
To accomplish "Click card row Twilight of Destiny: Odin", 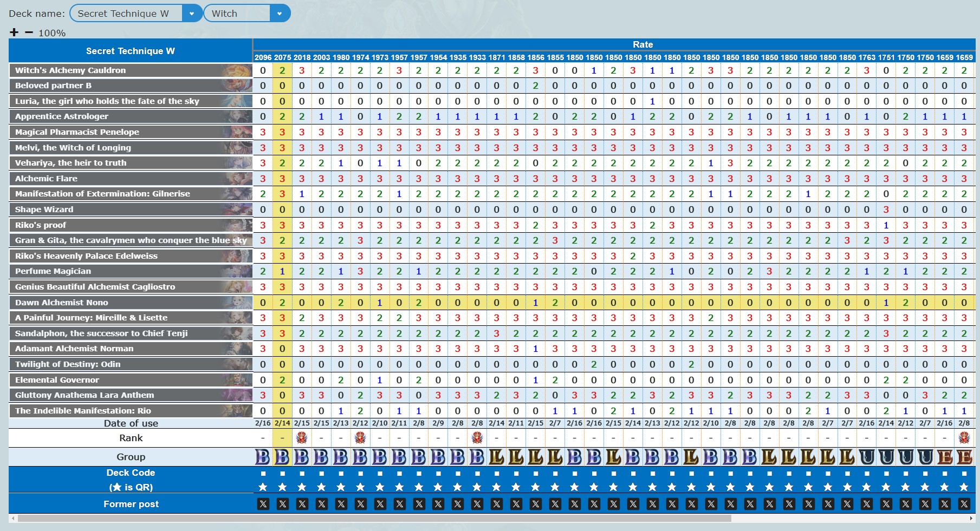I will pyautogui.click(x=131, y=364).
